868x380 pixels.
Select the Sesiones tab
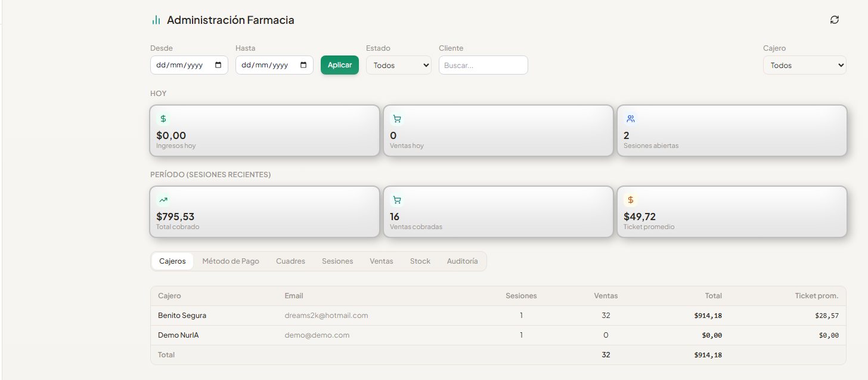(x=337, y=261)
